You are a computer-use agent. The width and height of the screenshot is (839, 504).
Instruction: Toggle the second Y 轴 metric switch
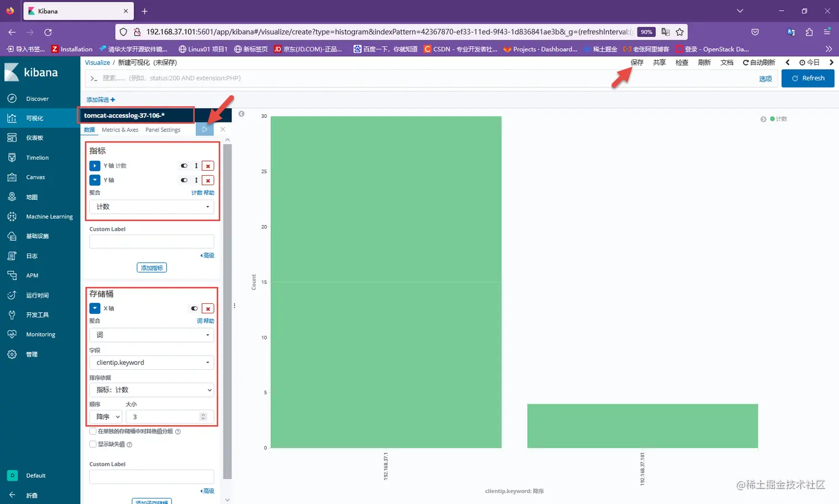(x=184, y=180)
